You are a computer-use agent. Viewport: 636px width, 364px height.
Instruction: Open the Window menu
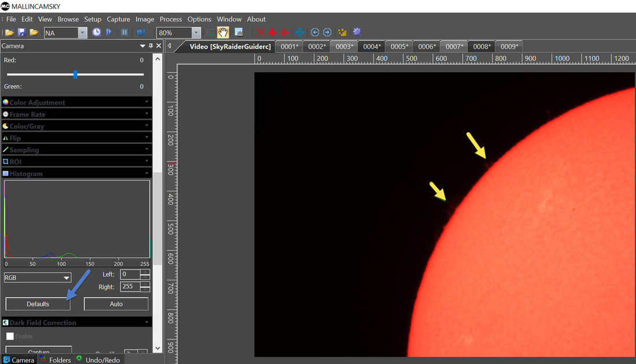tap(229, 19)
